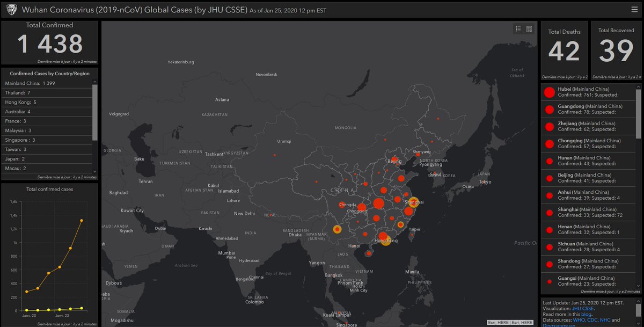Open the map legend list icon
Viewport: 644px width, 327px height.
point(518,29)
